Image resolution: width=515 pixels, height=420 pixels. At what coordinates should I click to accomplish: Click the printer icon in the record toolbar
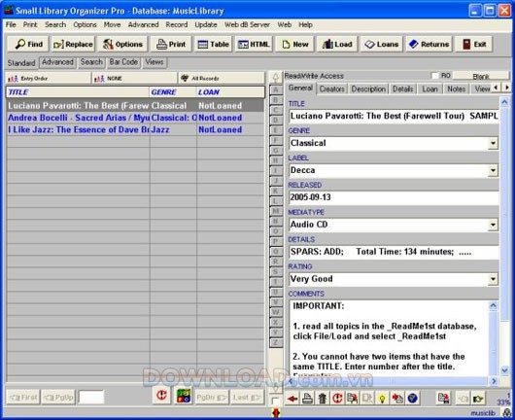307,399
